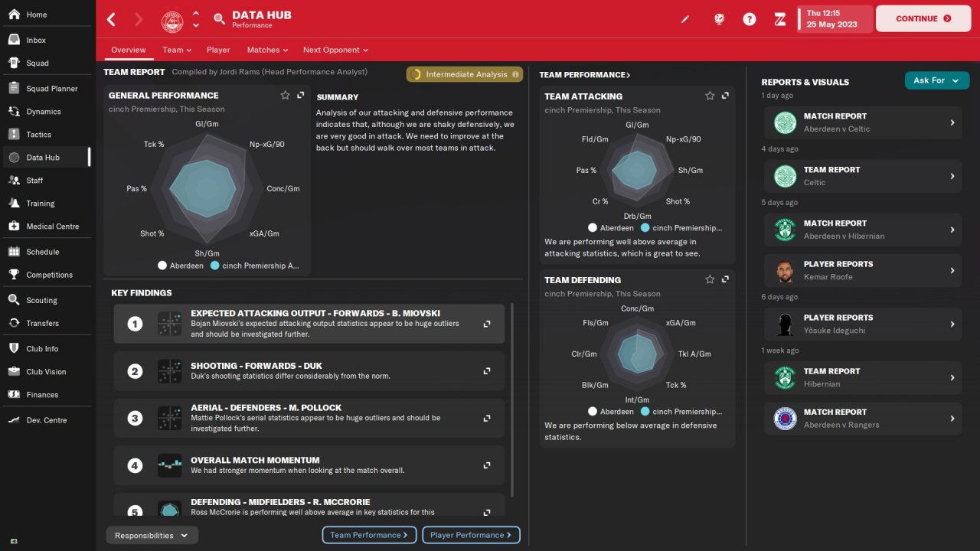
Task: Open the search magnifier icon
Action: [220, 19]
